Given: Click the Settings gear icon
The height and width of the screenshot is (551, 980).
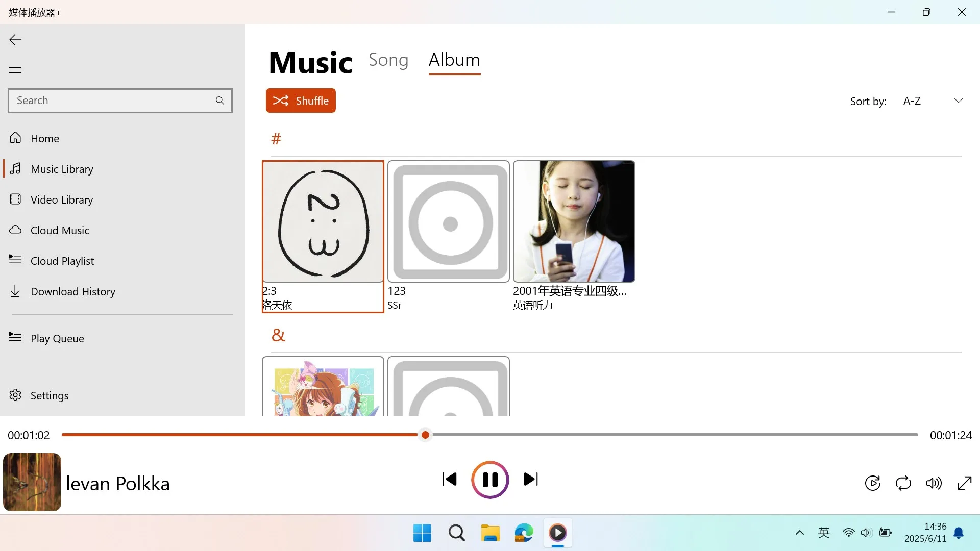Looking at the screenshot, I should 15,395.
